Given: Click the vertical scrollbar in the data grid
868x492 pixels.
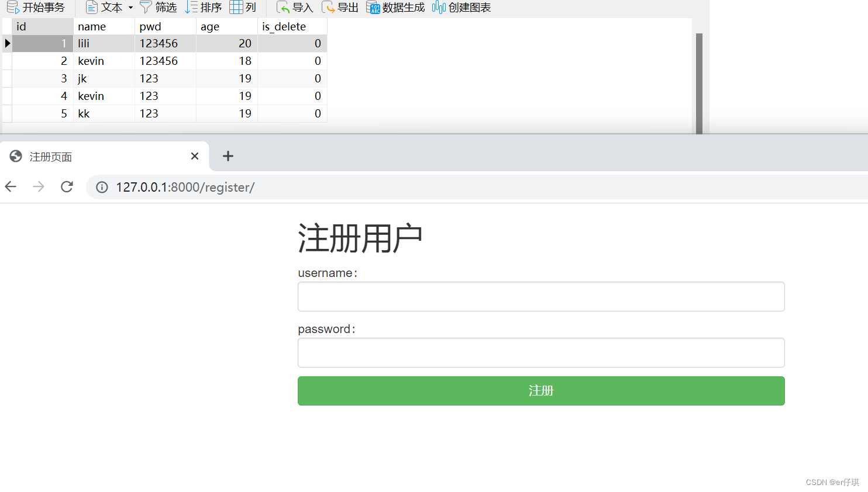Looking at the screenshot, I should [x=699, y=84].
